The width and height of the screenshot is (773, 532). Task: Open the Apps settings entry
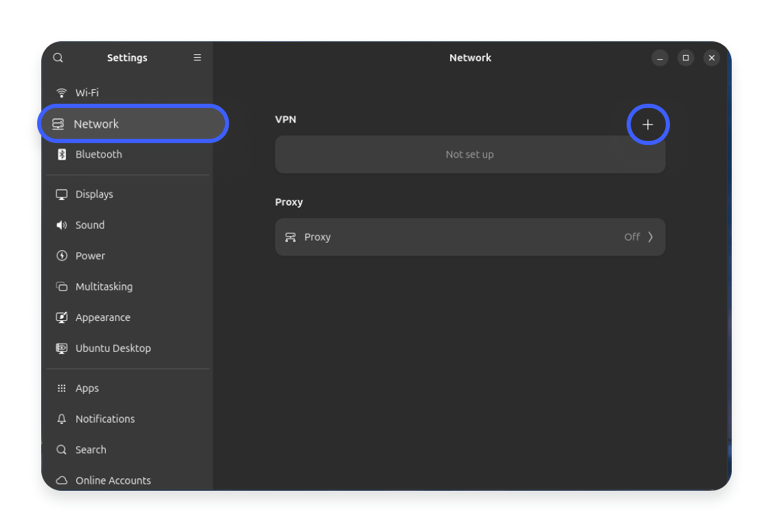click(87, 388)
